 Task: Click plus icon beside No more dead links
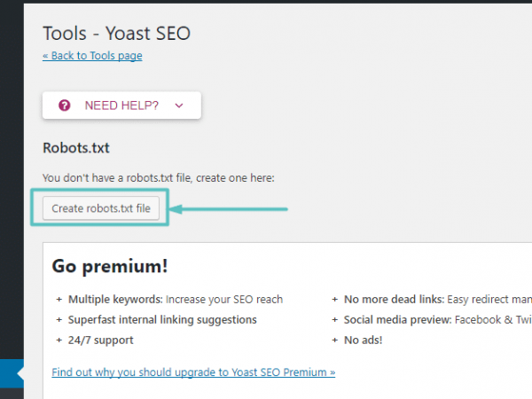(x=335, y=300)
